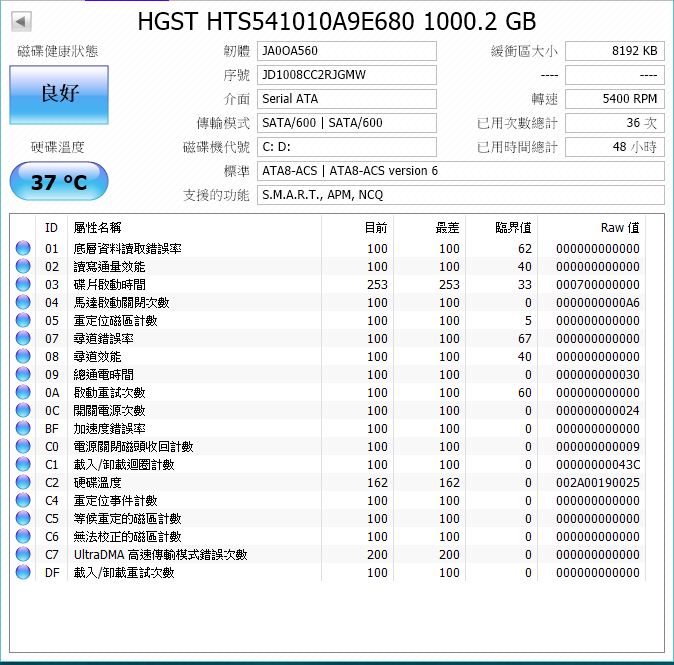
Task: Click the status orb for attribute C6
Action: pos(23,536)
